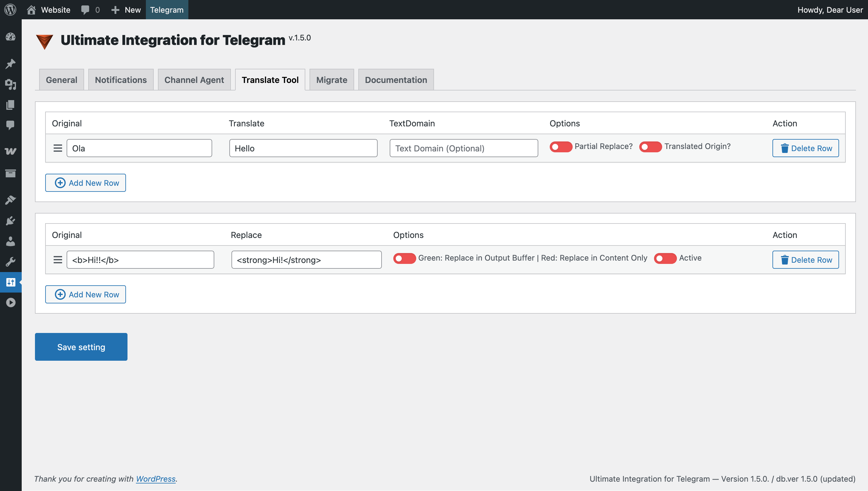Viewport: 868px width, 491px height.
Task: Open Media sidebar icon
Action: [11, 84]
